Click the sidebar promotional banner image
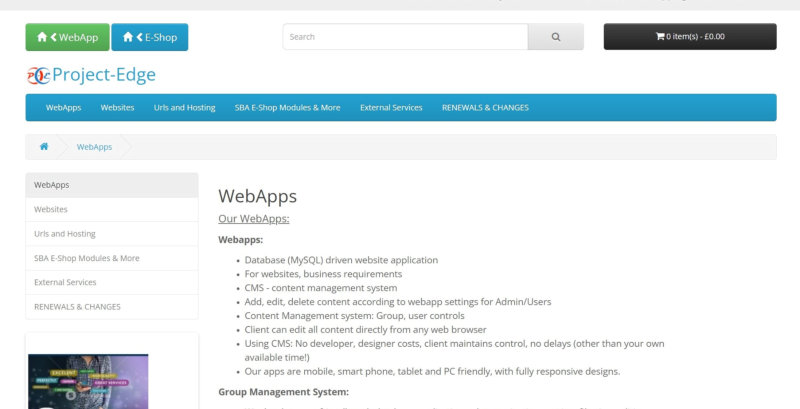The height and width of the screenshot is (409, 800). click(88, 381)
